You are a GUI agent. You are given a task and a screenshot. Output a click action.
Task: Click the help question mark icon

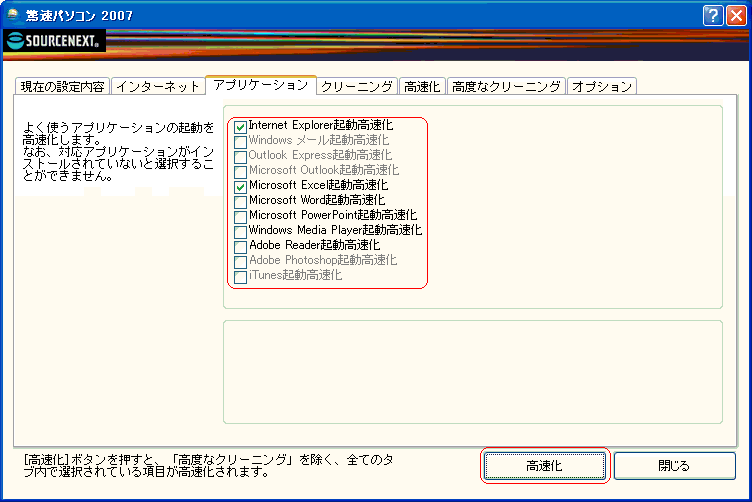[x=713, y=15]
